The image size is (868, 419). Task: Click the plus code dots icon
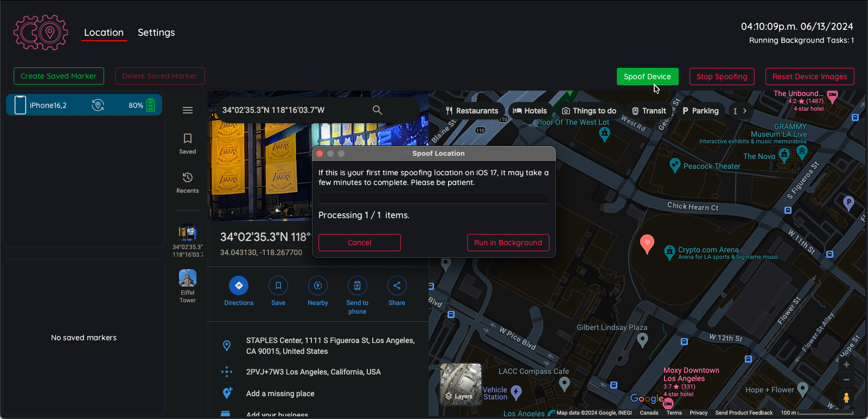coord(227,372)
